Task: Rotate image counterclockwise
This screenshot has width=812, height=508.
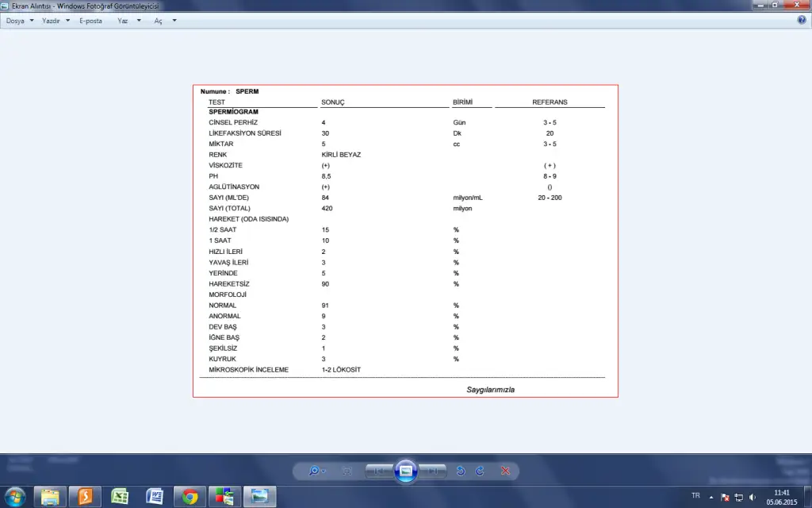Action: [461, 471]
